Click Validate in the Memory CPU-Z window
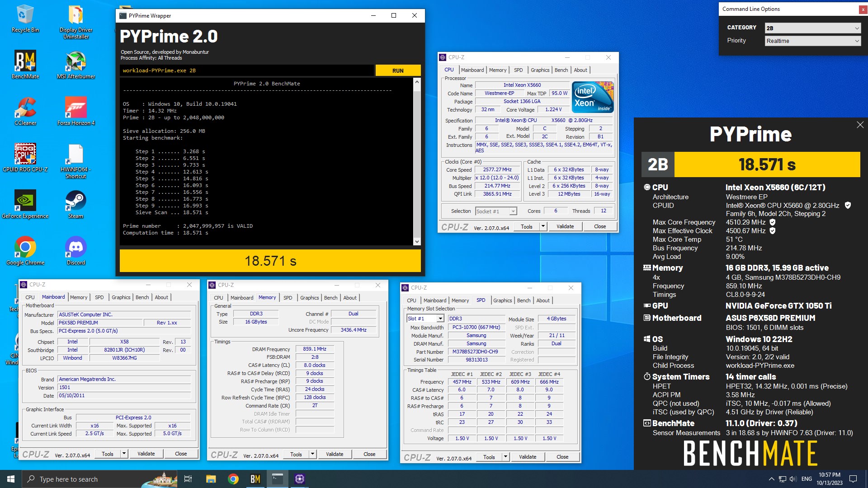Image resolution: width=868 pixels, height=488 pixels. 335,454
